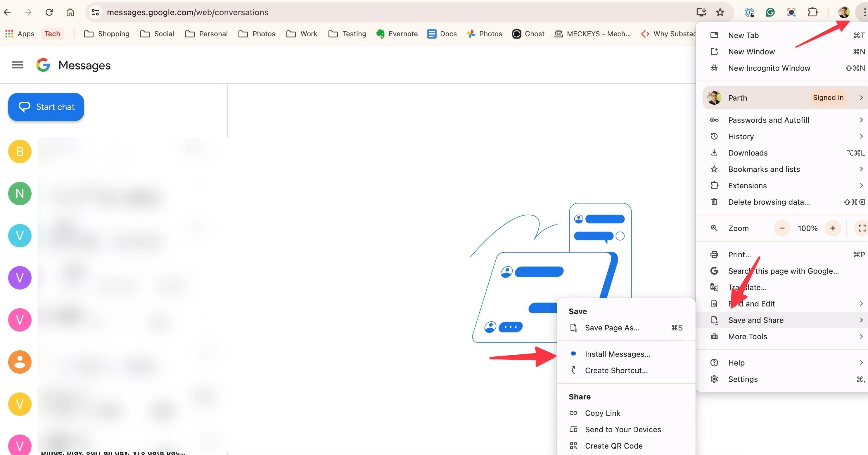Open the browser Extensions puzzle icon

tap(812, 12)
